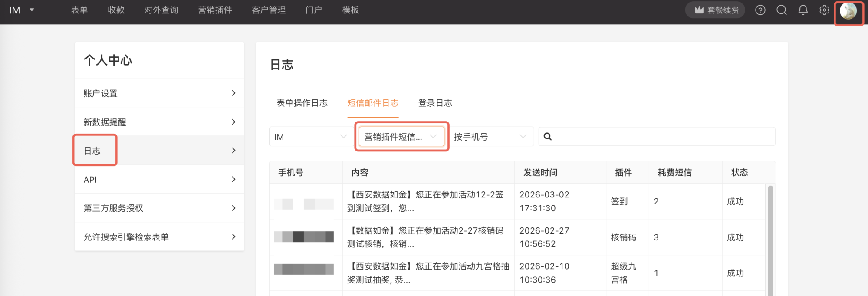
Task: Click chevron on 新数据提醒 row
Action: [x=233, y=122]
